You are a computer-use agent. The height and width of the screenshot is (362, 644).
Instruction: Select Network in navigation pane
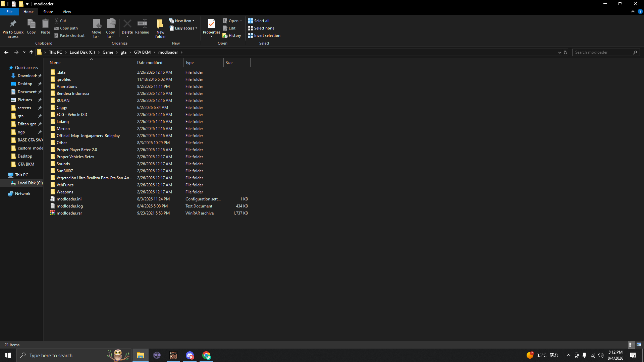click(x=22, y=194)
